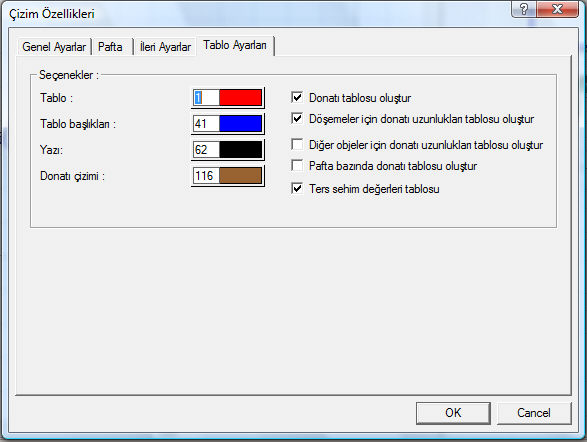Click the Tablo : label
The width and height of the screenshot is (587, 442).
(x=56, y=98)
